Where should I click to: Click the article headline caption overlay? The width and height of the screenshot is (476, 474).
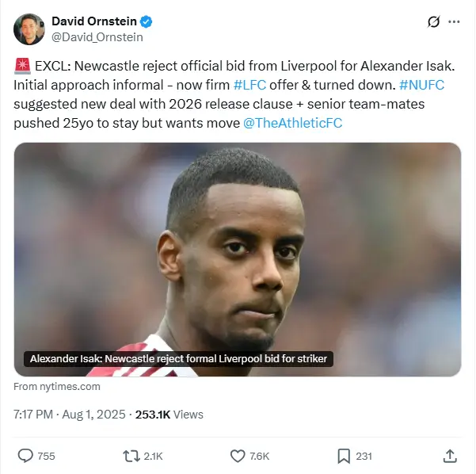(178, 359)
